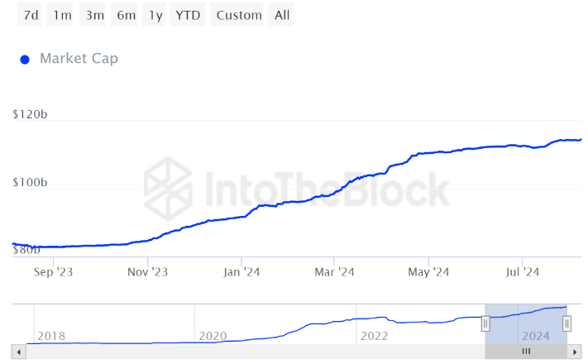Click 2018 in the navigator timeline

pos(51,336)
